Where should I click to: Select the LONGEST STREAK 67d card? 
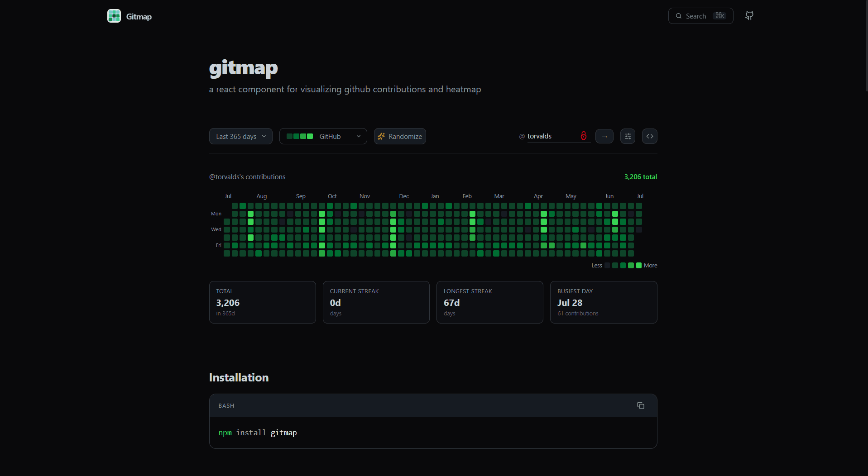(x=489, y=302)
